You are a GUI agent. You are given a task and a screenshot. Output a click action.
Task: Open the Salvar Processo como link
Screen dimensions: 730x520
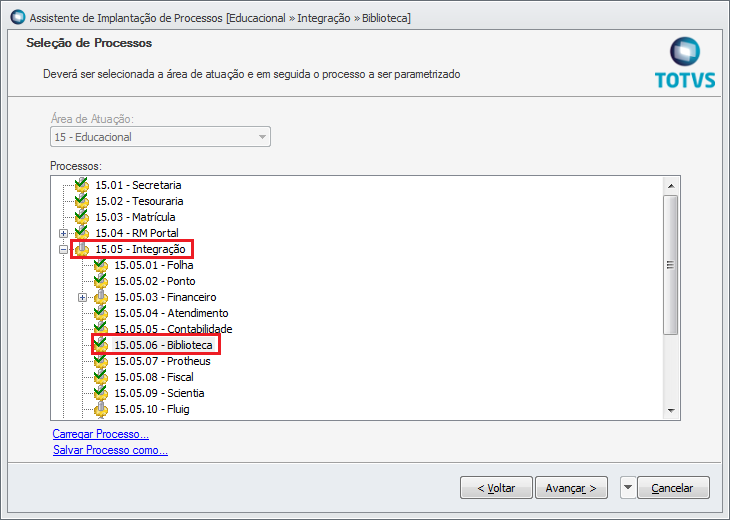pos(110,450)
